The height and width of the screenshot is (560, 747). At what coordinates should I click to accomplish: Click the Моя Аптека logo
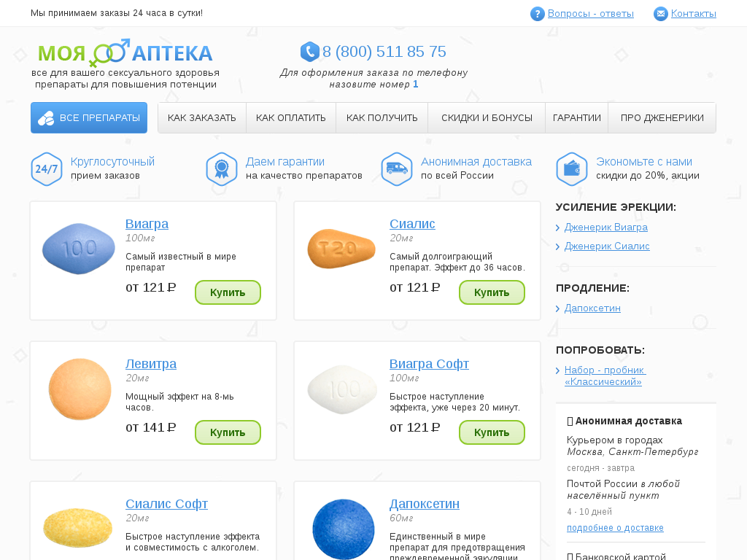click(125, 52)
